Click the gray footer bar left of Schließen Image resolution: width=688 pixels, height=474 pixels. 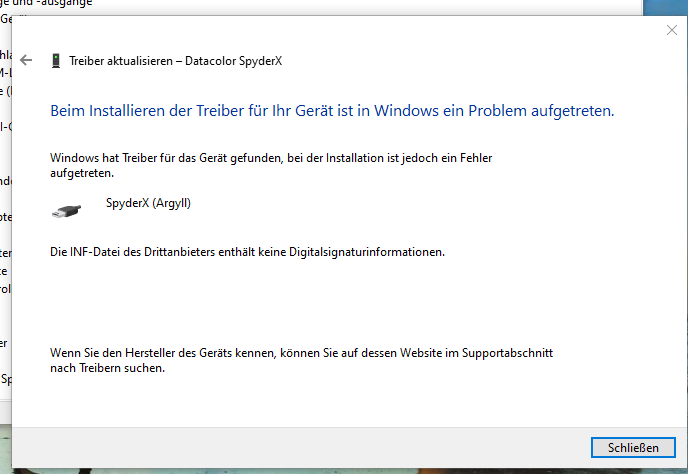pos(300,445)
